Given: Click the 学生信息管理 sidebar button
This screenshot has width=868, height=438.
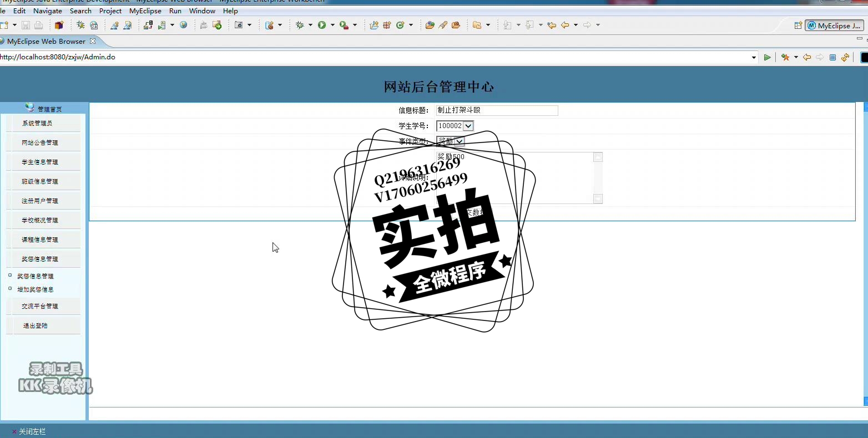Looking at the screenshot, I should 43,162.
